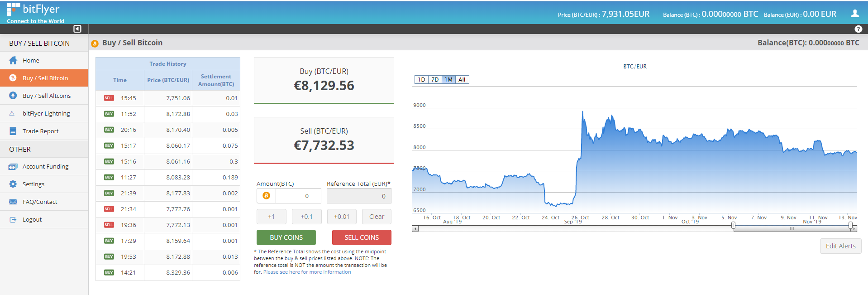The width and height of the screenshot is (868, 295).
Task: Click the settlement amount 0.189
Action: click(x=230, y=177)
